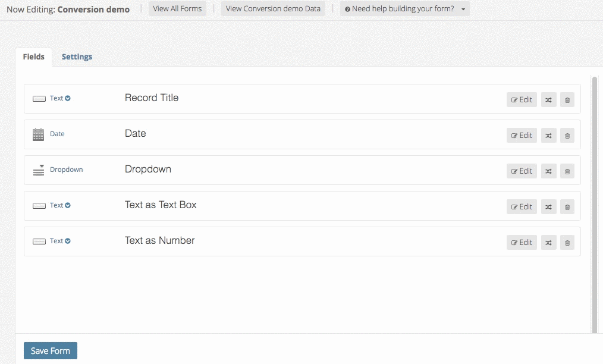603x364 pixels.
Task: Click the shuffle icon for Record Title
Action: 548,100
